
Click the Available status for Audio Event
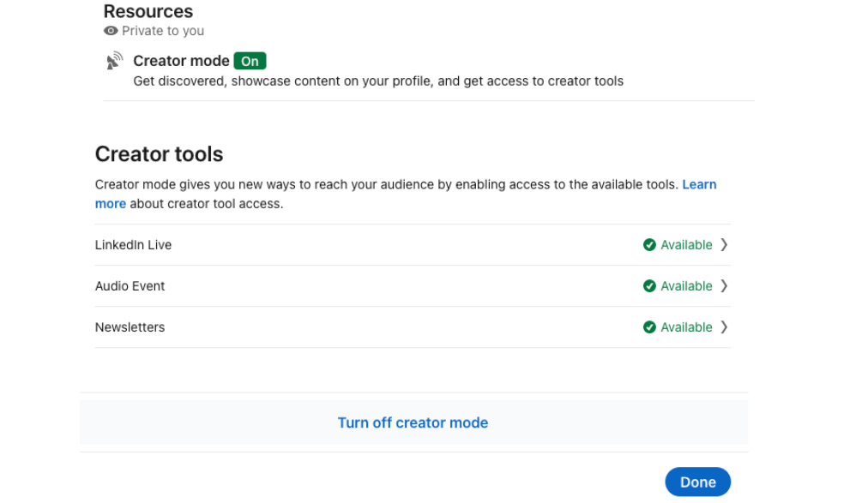pyautogui.click(x=686, y=285)
